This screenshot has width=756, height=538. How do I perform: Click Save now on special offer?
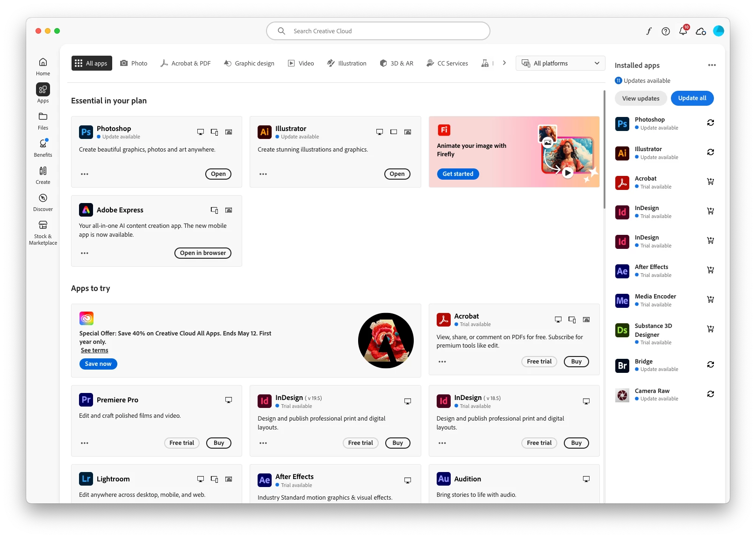(x=98, y=364)
